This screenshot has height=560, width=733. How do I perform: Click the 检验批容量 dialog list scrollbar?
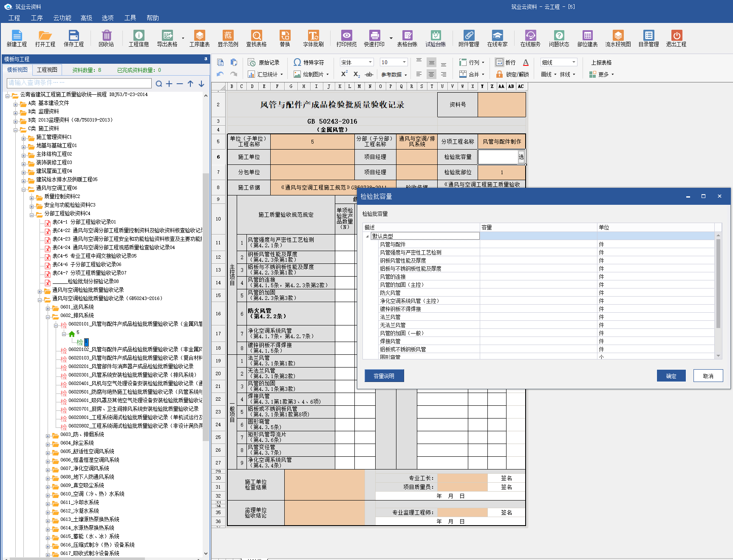tap(718, 283)
